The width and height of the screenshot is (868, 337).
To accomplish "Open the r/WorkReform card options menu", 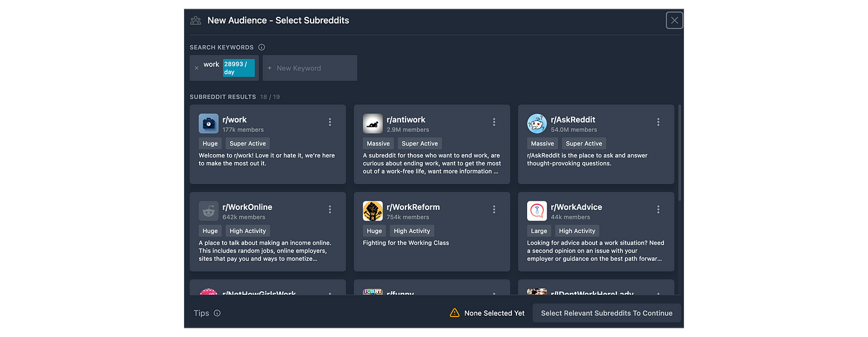I will (494, 209).
